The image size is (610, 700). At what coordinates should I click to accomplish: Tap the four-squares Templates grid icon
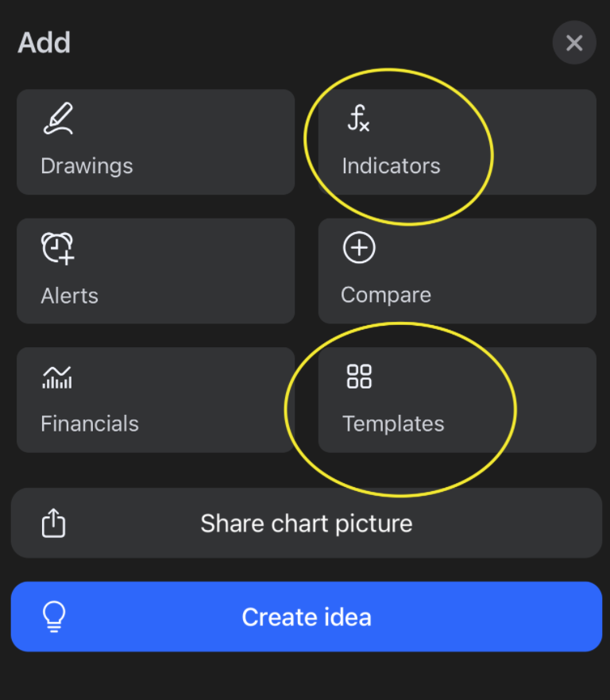359,377
